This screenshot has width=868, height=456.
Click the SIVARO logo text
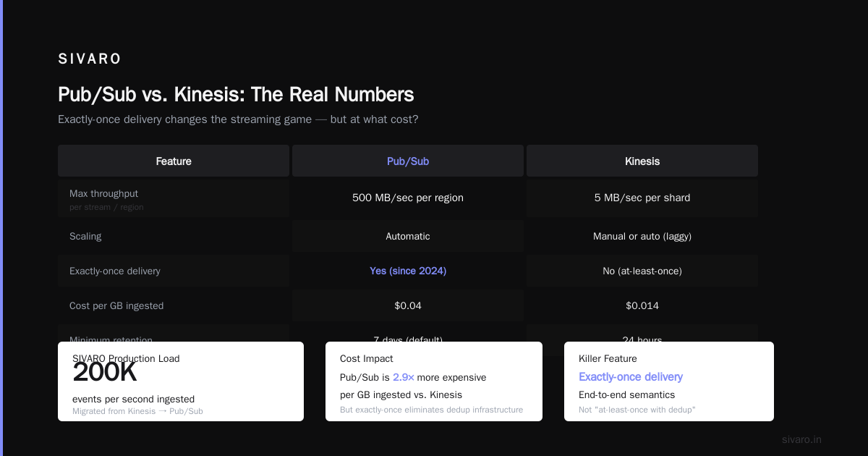(90, 59)
